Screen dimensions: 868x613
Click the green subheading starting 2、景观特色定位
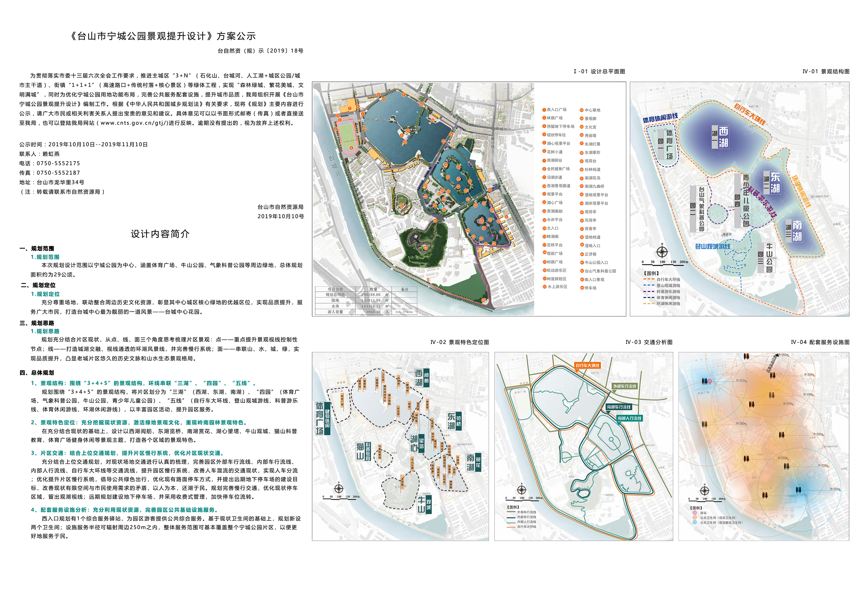pos(139,422)
